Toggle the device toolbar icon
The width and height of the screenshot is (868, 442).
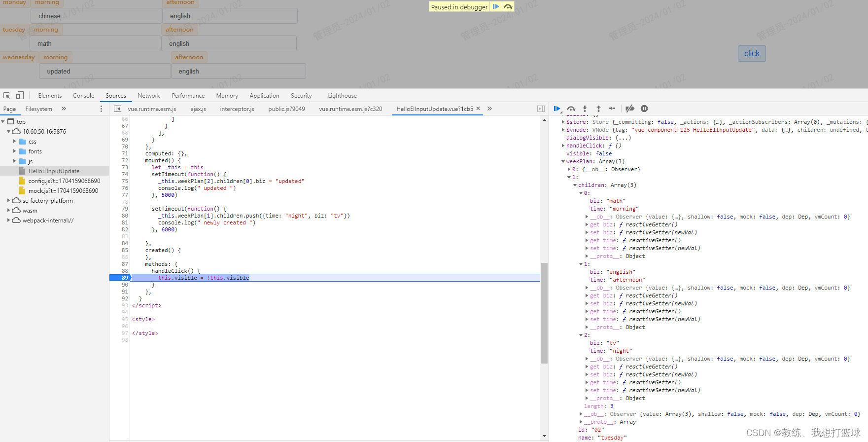(20, 96)
